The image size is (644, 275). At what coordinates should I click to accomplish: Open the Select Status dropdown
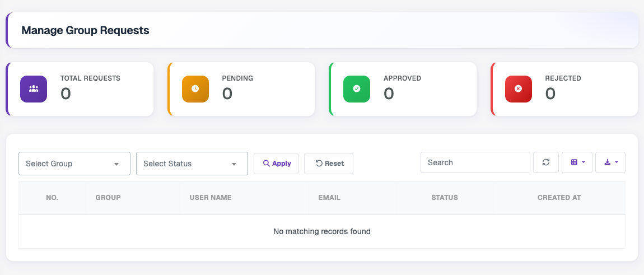(x=192, y=164)
